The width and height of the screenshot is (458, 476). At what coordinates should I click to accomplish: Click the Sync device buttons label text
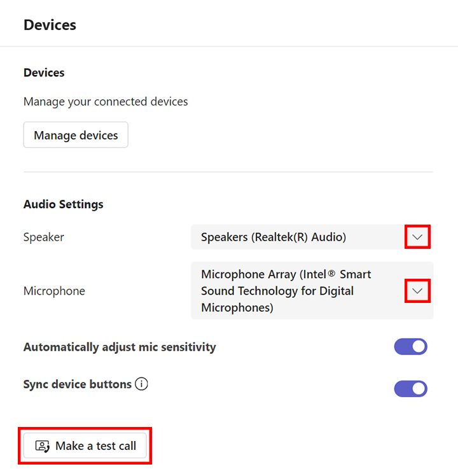[77, 384]
